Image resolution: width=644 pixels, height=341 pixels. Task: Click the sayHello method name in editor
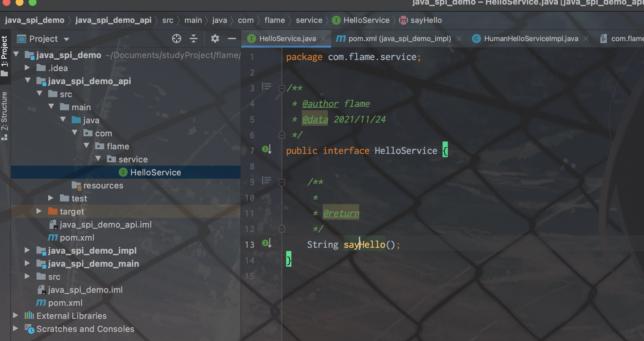(x=364, y=245)
